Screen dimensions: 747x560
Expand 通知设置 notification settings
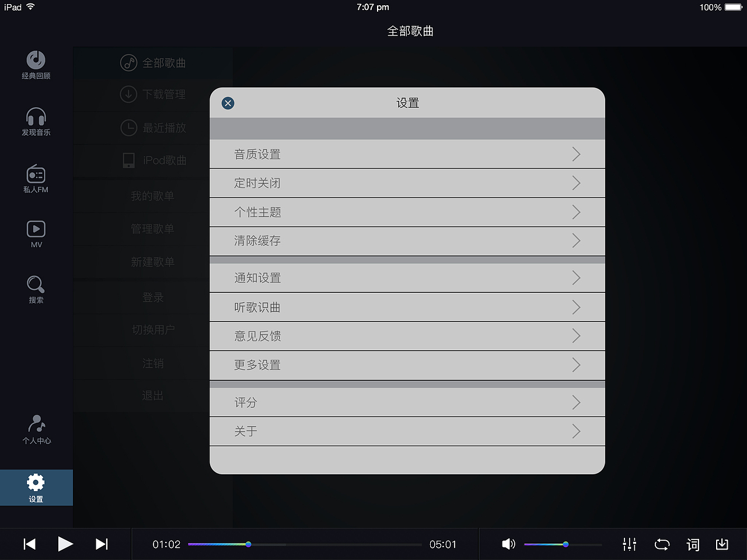pos(407,278)
